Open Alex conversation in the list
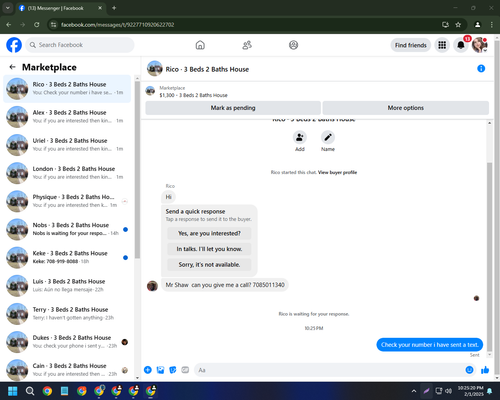This screenshot has width=500, height=400. 67,117
